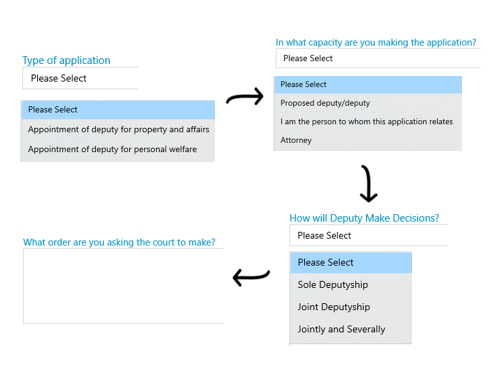Pick Jointly and Severally option

[x=351, y=329]
